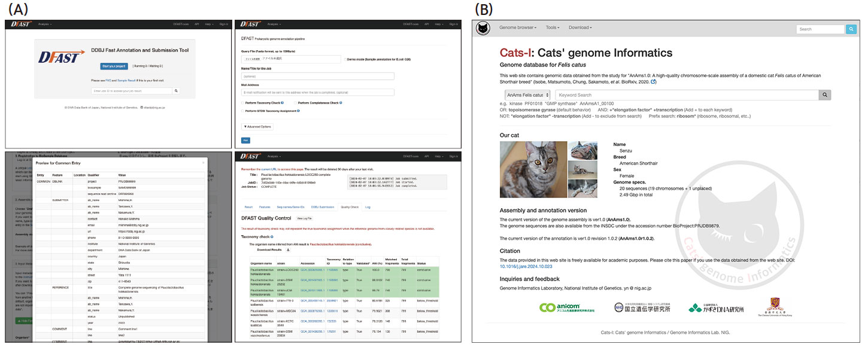Click the blue search icon in the Cats-I navbar
Viewport: 868px width, 347px height.
point(851,29)
